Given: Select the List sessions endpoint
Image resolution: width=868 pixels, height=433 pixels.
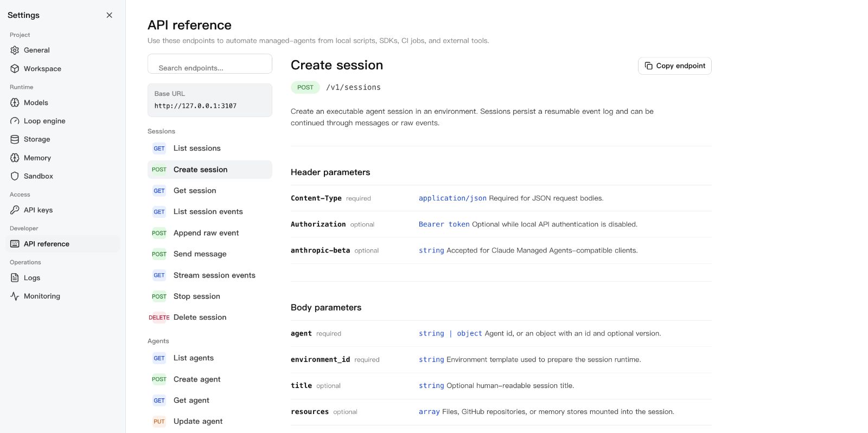Looking at the screenshot, I should [210, 148].
